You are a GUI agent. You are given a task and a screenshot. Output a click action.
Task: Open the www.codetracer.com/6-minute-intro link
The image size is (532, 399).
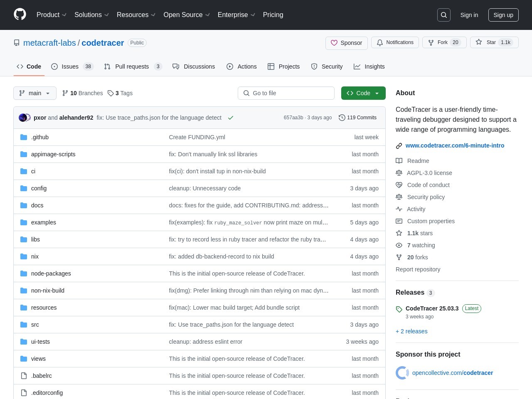click(x=455, y=145)
